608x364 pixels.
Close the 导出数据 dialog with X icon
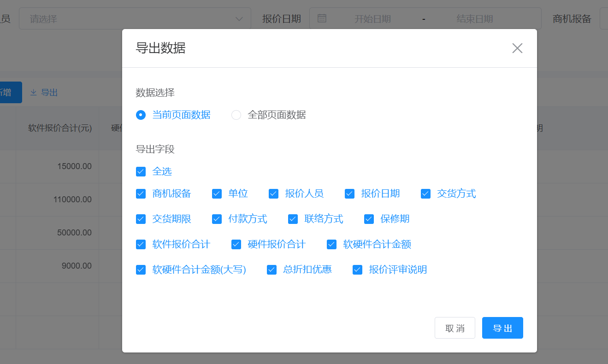pyautogui.click(x=517, y=48)
